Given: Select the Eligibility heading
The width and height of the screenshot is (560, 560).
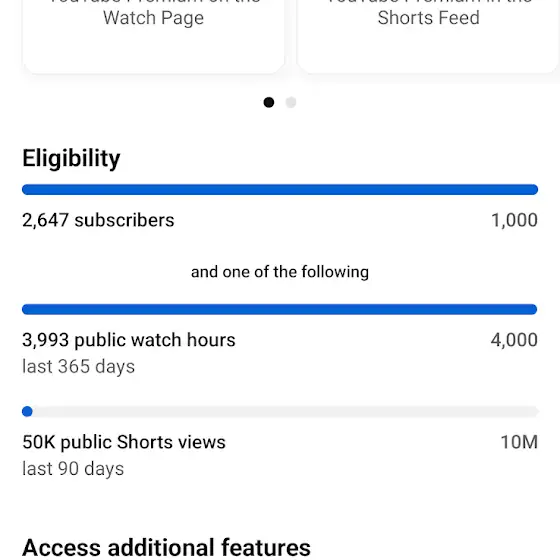Looking at the screenshot, I should 71,159.
